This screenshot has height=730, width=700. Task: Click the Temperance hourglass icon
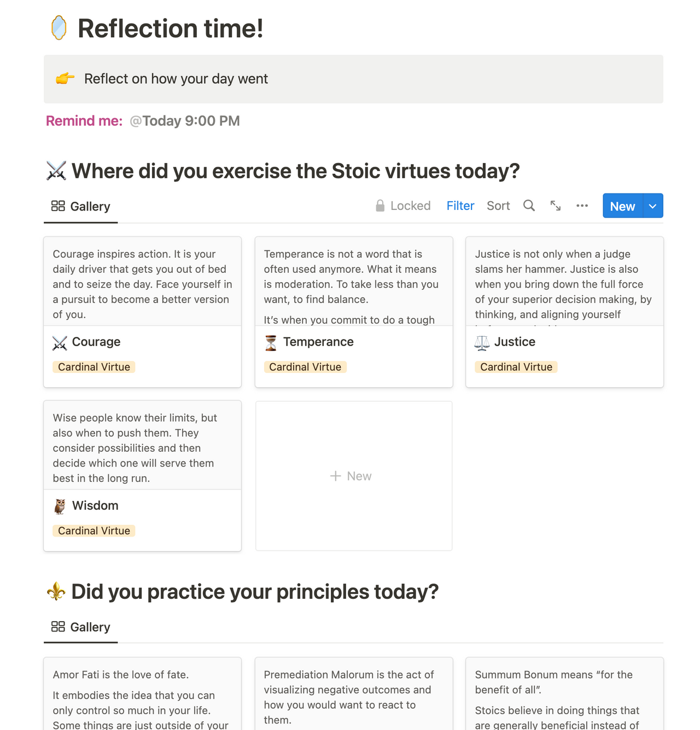[x=271, y=343]
